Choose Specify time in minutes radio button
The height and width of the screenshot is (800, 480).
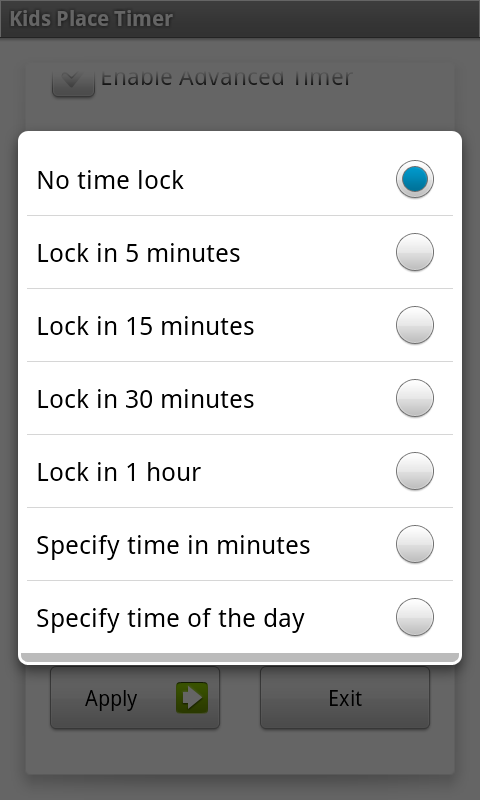pos(415,544)
